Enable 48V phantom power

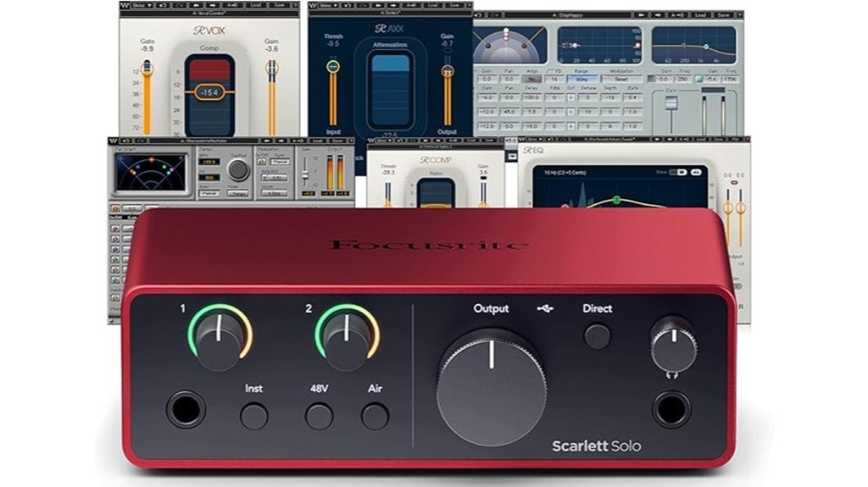click(320, 416)
